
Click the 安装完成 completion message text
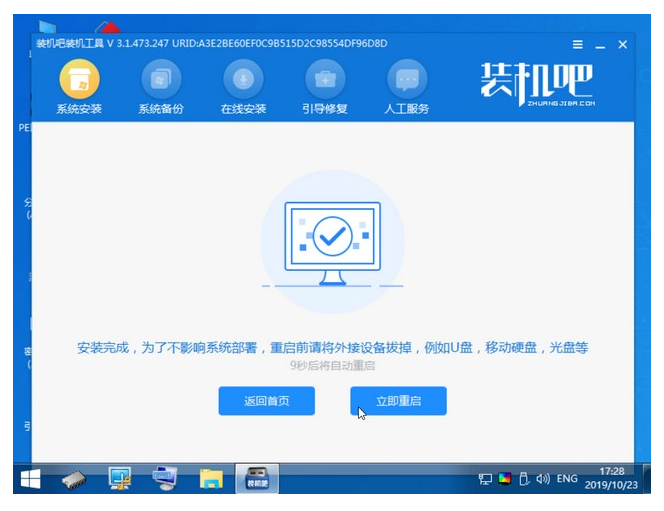click(x=332, y=348)
